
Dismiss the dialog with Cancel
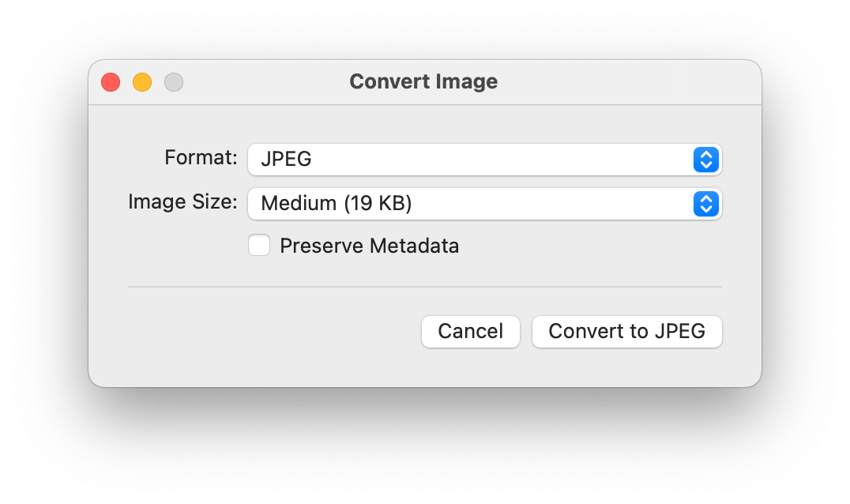pyautogui.click(x=470, y=332)
